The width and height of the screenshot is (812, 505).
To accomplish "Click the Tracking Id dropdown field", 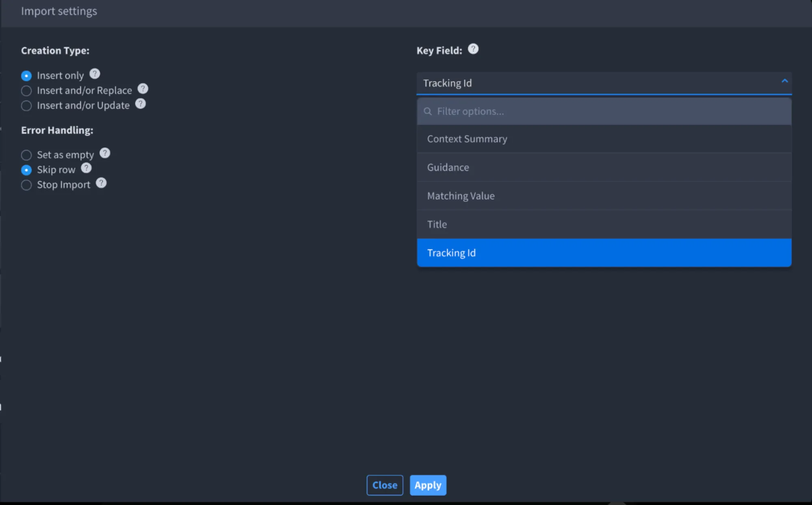I will (x=604, y=83).
